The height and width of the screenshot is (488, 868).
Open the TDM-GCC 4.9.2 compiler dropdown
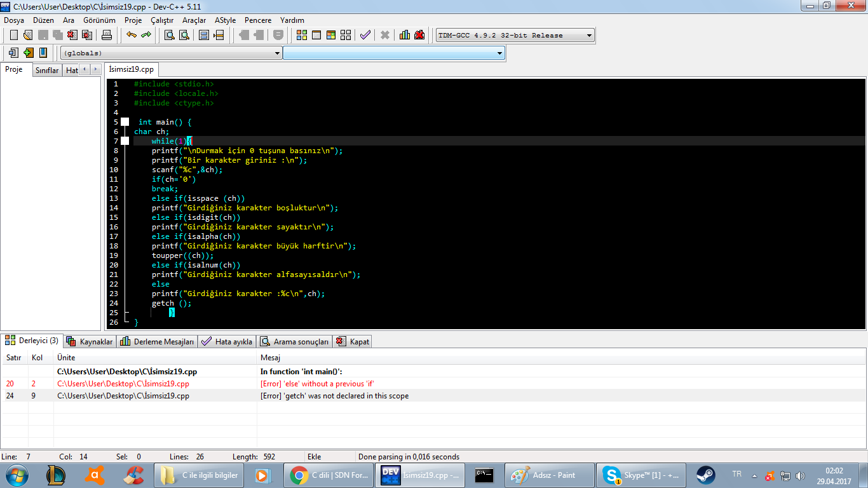pyautogui.click(x=515, y=36)
